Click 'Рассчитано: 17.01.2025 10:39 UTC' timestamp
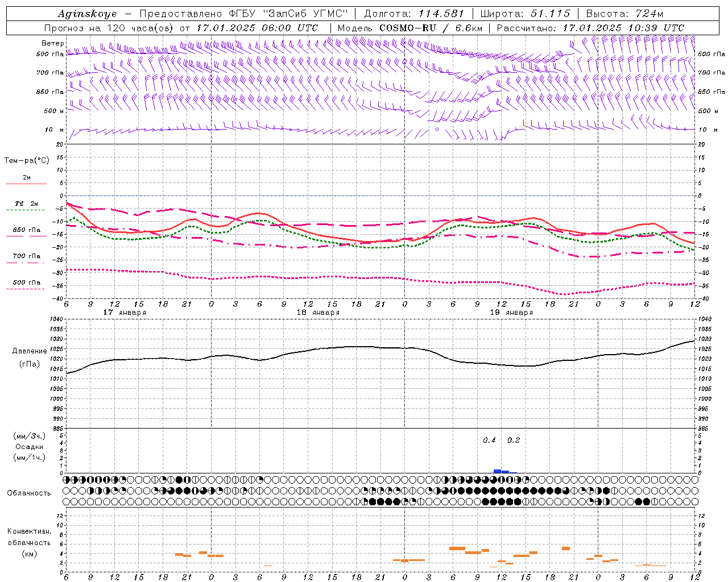The height and width of the screenshot is (582, 728). pos(590,28)
